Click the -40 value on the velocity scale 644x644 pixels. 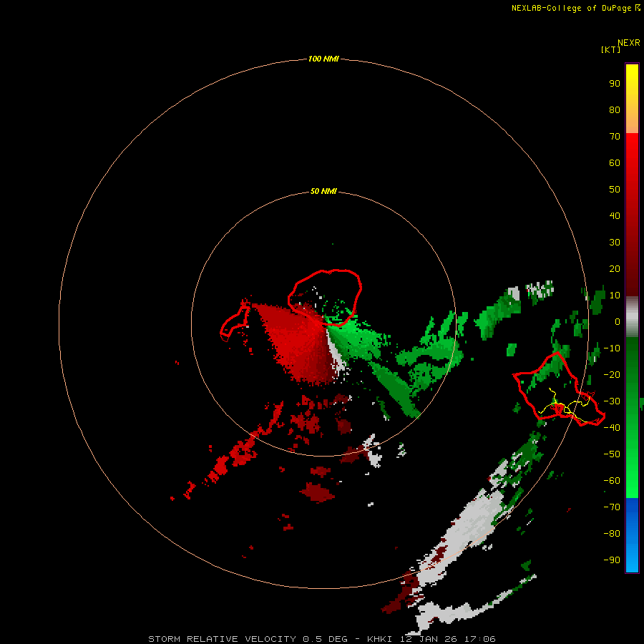(x=612, y=428)
